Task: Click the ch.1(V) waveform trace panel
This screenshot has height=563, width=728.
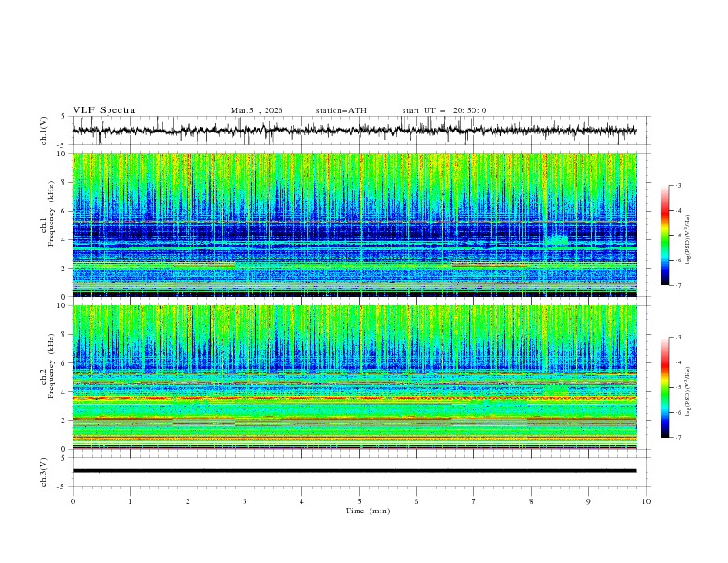Action: [x=358, y=131]
